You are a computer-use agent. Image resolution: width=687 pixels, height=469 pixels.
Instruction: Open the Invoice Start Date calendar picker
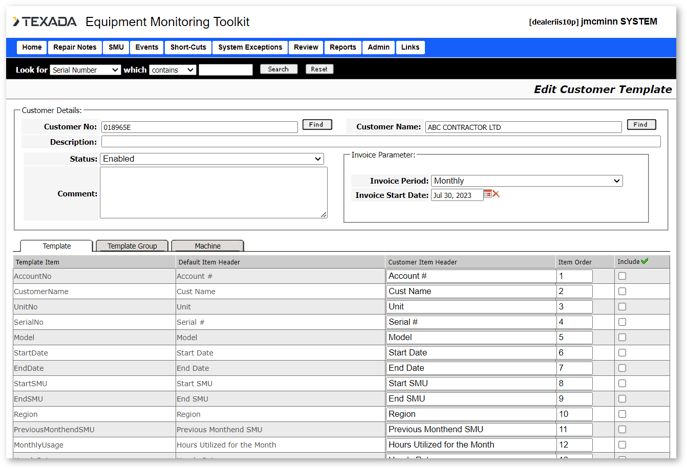pos(488,195)
